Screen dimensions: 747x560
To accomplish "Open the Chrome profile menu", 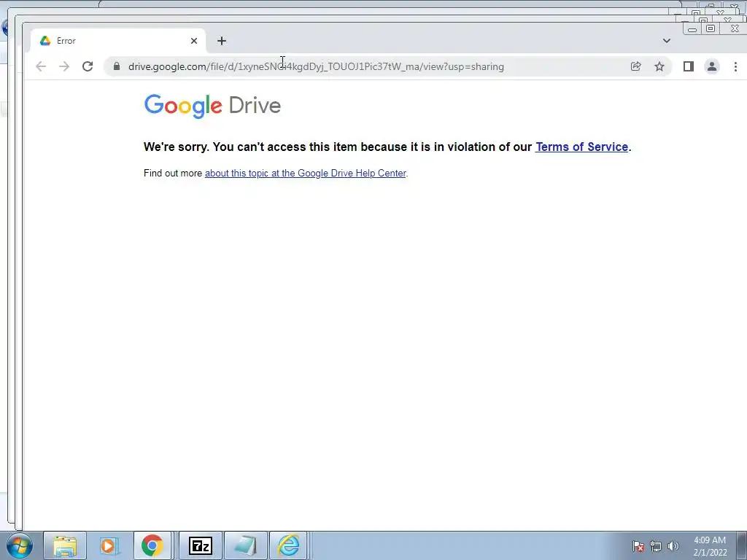I will coord(712,66).
